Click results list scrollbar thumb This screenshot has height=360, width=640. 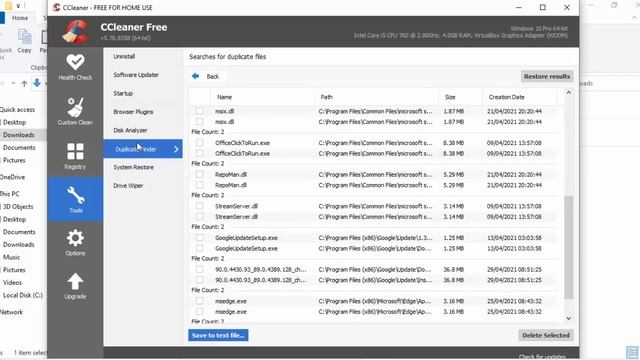click(x=568, y=247)
